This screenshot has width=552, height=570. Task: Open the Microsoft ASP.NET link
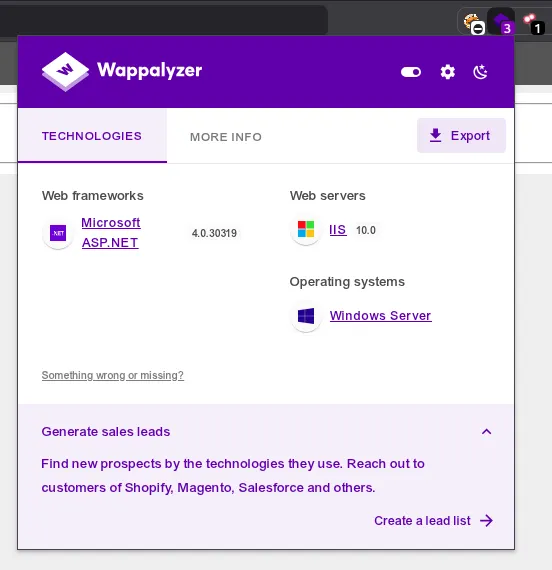[x=111, y=233]
